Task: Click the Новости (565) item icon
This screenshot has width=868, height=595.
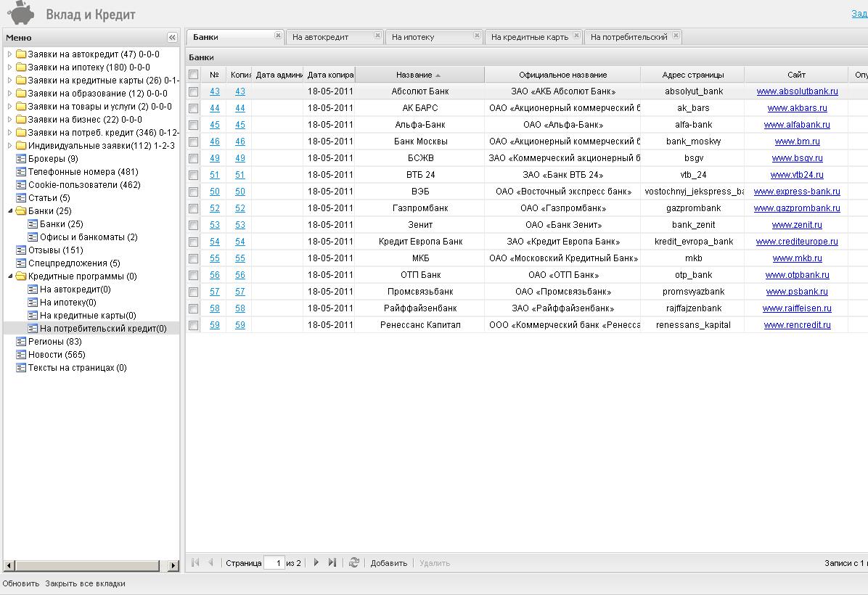Action: tap(21, 355)
